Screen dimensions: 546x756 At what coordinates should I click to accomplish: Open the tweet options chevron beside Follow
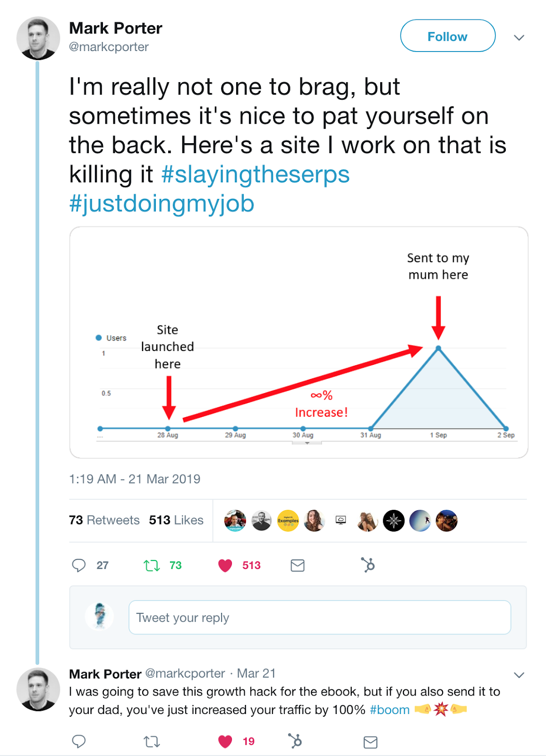click(x=519, y=37)
